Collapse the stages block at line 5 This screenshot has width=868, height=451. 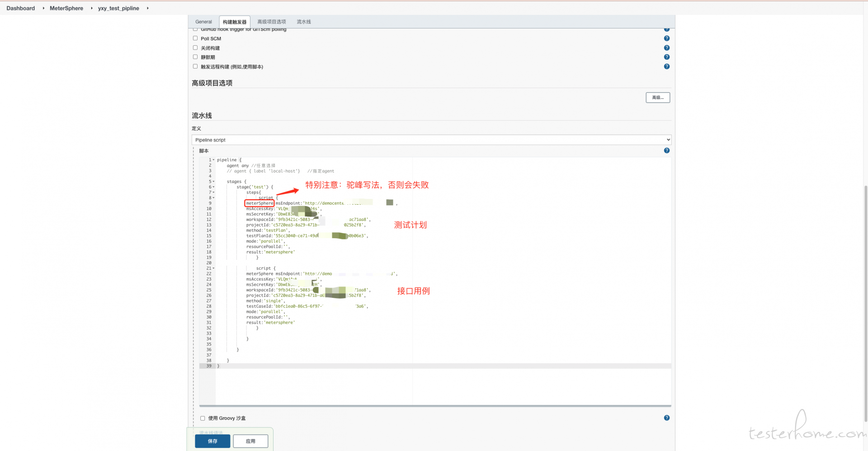214,182
